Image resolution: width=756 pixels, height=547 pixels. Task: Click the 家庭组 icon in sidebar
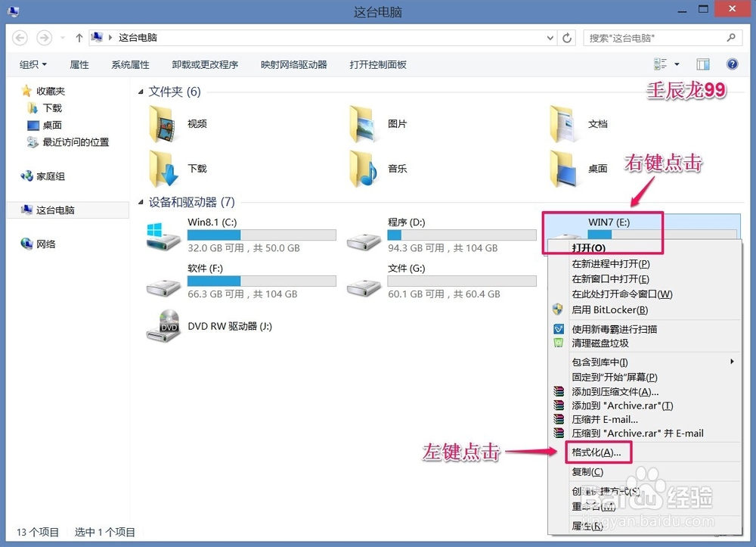(x=26, y=176)
